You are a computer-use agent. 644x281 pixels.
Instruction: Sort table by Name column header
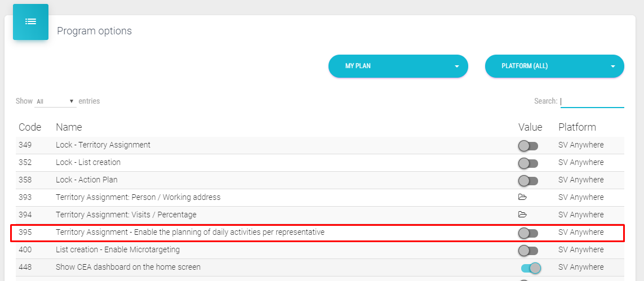(x=69, y=127)
